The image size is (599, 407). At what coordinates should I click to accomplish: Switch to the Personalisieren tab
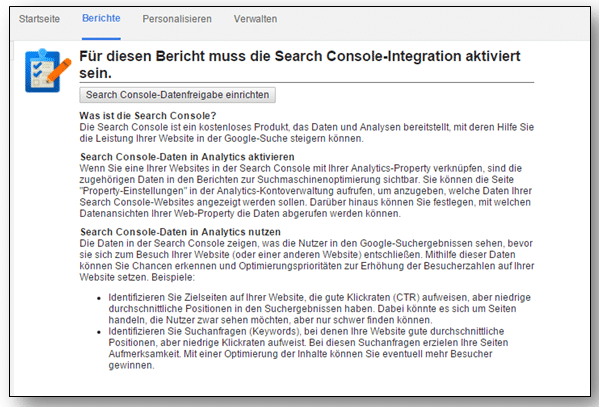177,19
